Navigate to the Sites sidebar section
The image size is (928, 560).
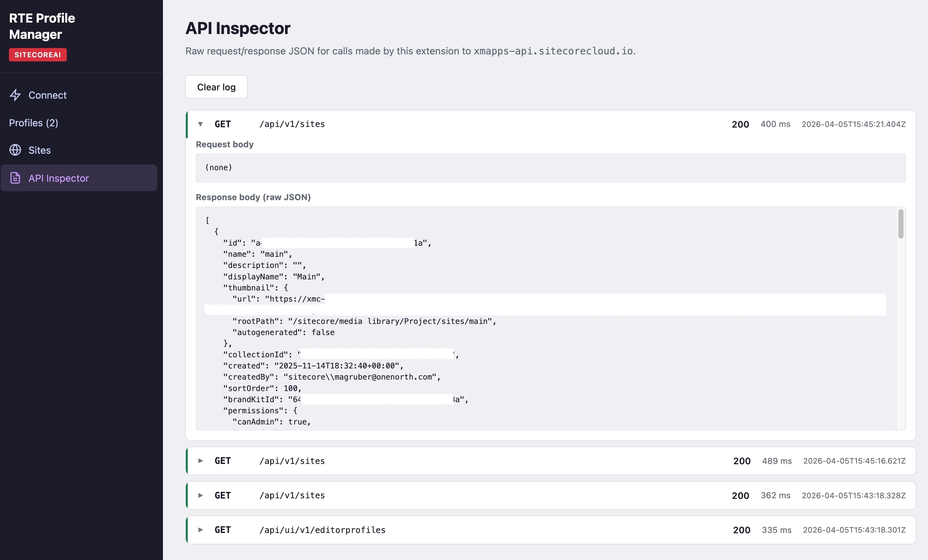point(39,150)
